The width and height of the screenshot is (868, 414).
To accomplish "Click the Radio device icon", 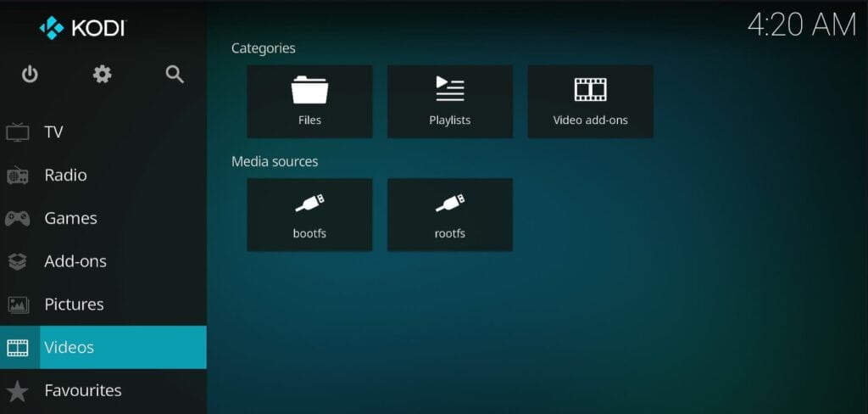I will [x=18, y=176].
